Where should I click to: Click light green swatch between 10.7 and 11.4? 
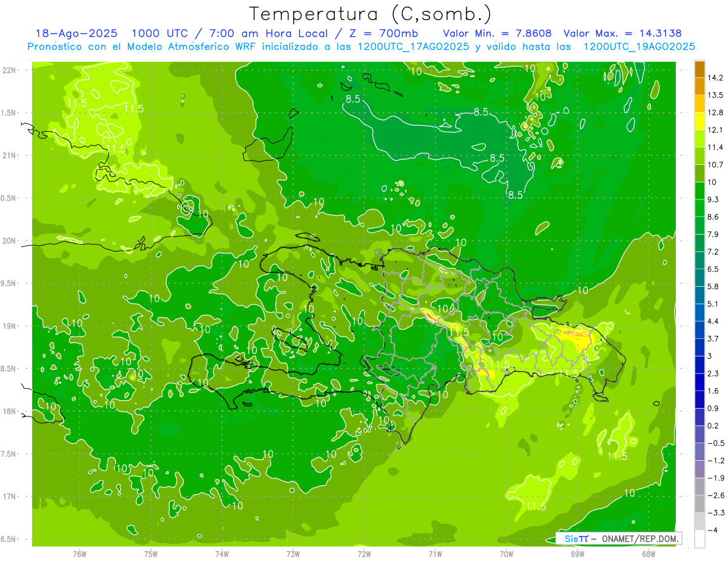click(x=699, y=156)
